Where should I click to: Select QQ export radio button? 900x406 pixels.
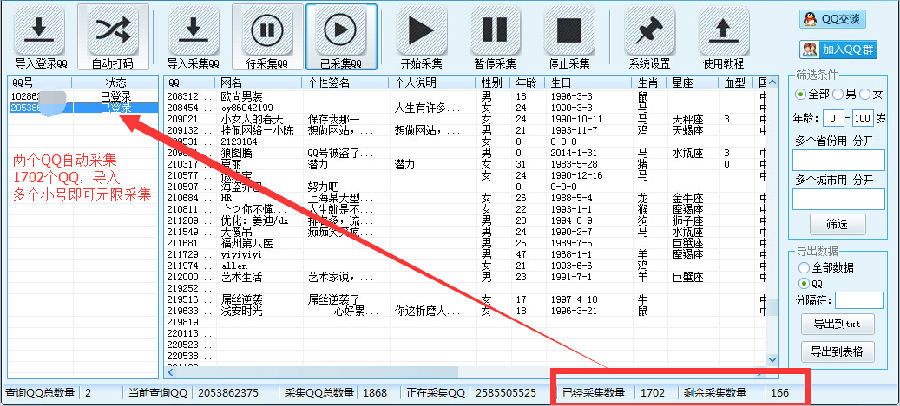803,283
